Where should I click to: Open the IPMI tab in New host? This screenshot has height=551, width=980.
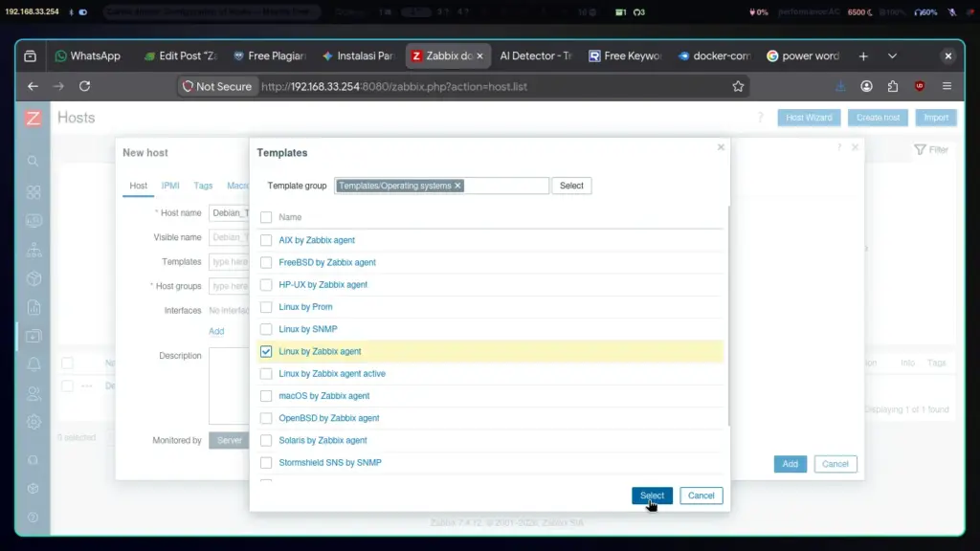pyautogui.click(x=170, y=186)
